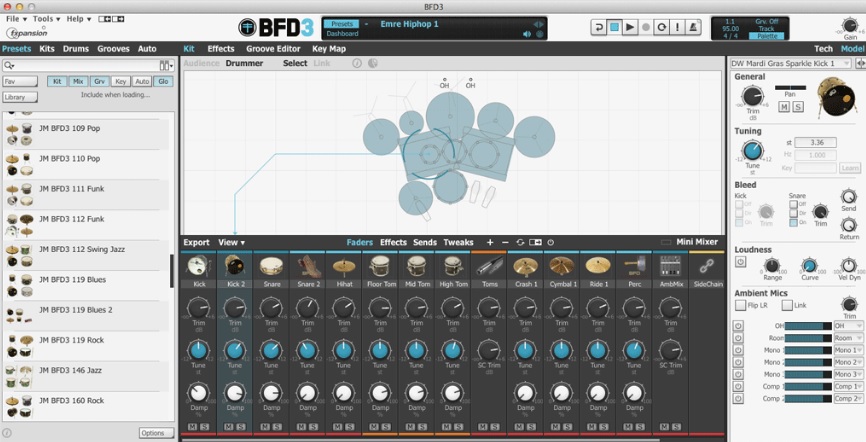Mute the drum with General M button
Image resolution: width=866 pixels, height=442 pixels.
(x=784, y=107)
